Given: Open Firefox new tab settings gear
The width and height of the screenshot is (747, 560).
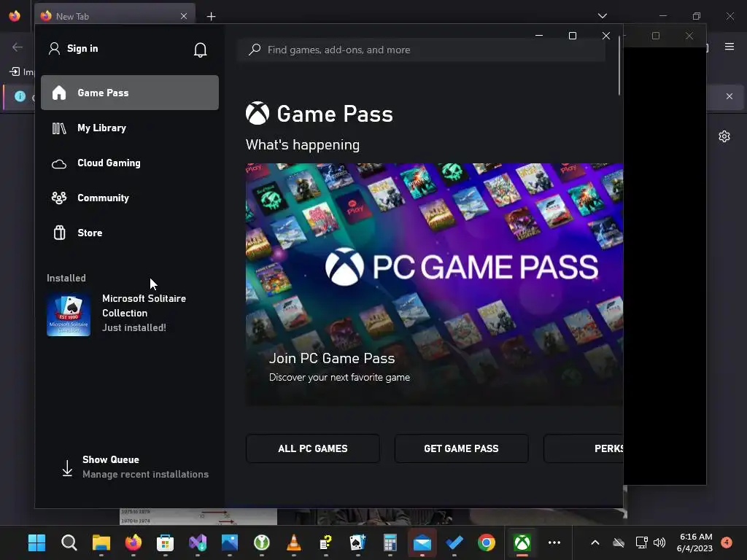Looking at the screenshot, I should pos(724,136).
